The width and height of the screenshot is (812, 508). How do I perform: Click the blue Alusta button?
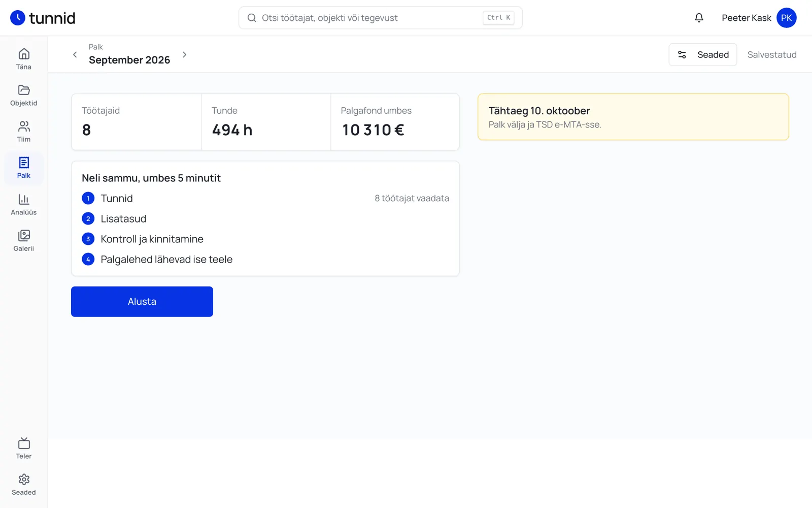pos(142,302)
